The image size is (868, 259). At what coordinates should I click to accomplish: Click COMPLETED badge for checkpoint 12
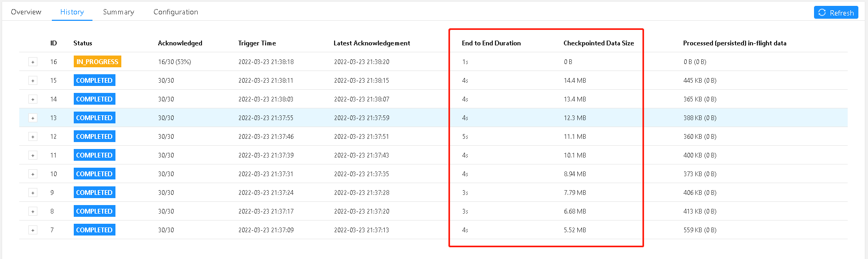pyautogui.click(x=95, y=136)
